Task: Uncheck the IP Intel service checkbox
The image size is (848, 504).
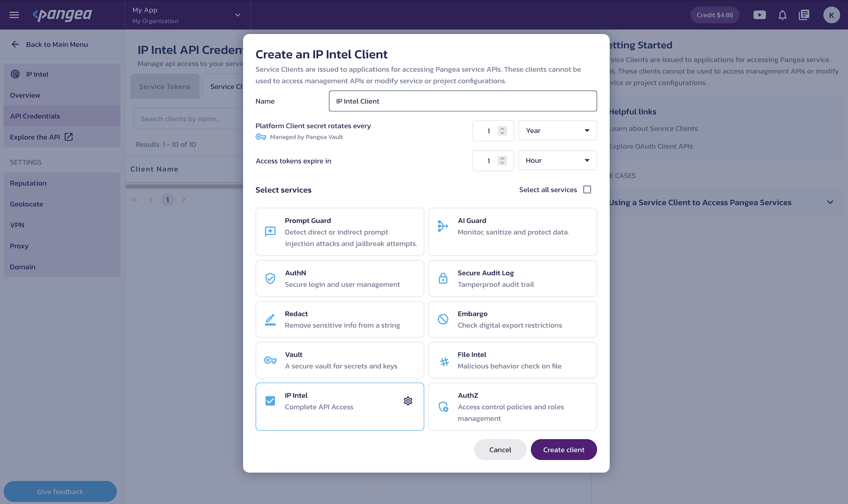Action: 270,401
